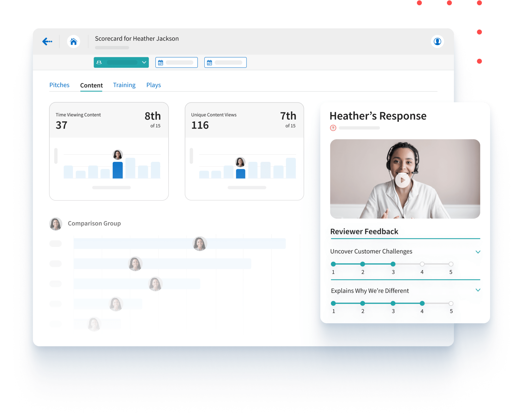Move Explains Why We're Different slider to 5

[x=451, y=303]
